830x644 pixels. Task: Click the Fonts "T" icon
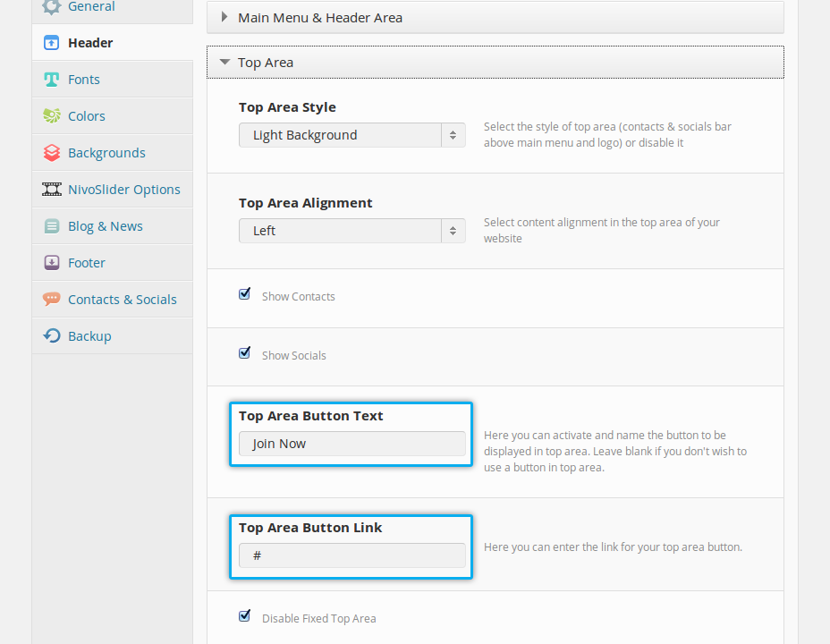(52, 80)
